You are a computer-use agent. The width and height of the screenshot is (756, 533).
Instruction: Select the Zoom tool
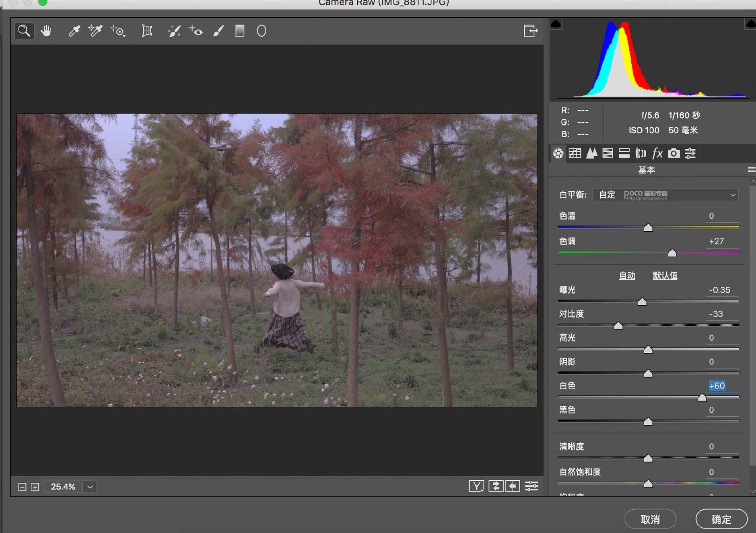(24, 31)
